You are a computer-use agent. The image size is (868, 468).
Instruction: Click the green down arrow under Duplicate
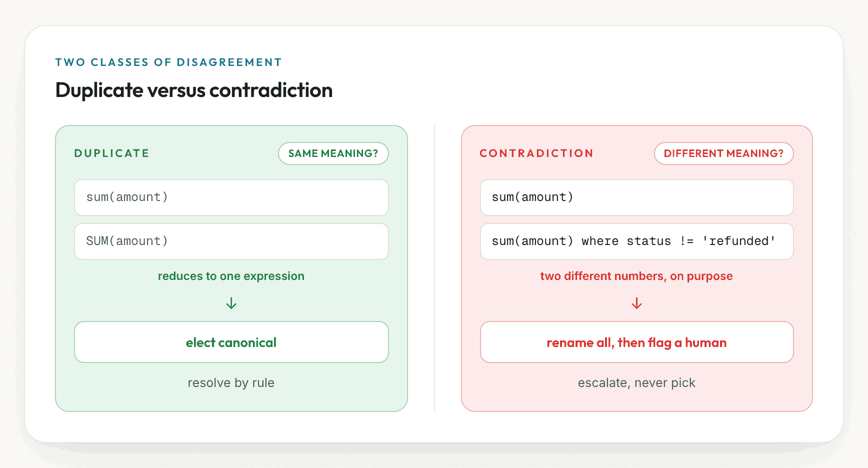[x=231, y=303]
